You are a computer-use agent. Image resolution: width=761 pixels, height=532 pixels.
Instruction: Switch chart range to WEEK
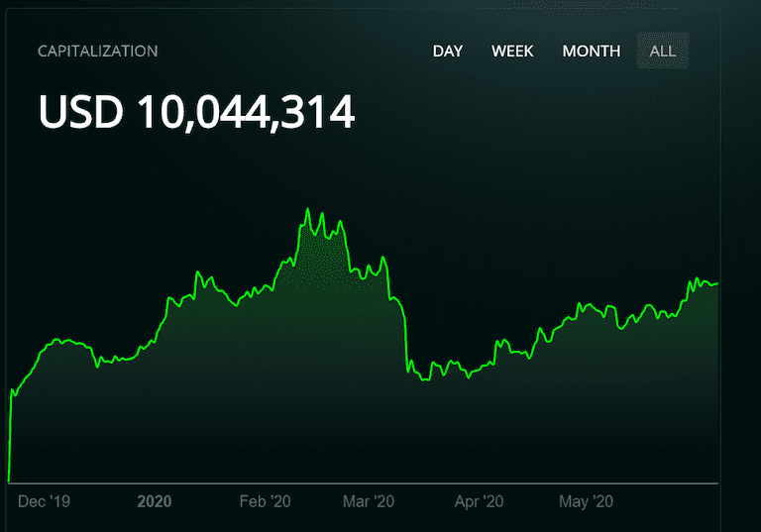pyautogui.click(x=512, y=51)
